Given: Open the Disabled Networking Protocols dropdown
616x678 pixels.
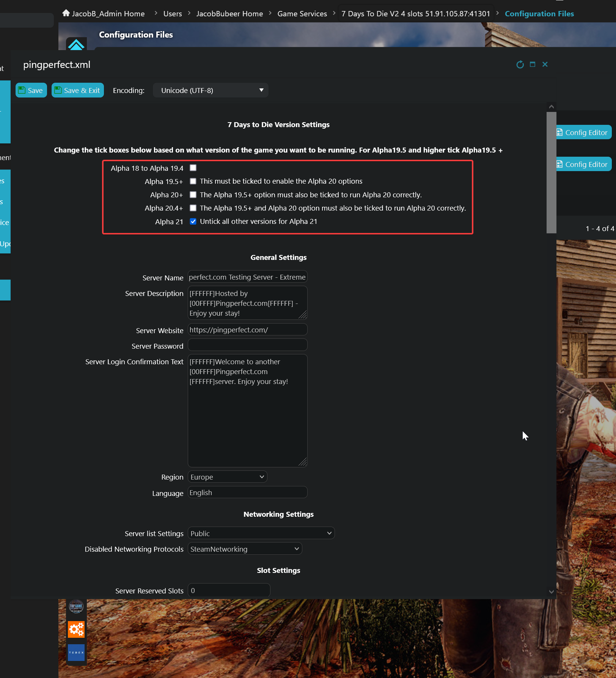Looking at the screenshot, I should click(x=245, y=549).
